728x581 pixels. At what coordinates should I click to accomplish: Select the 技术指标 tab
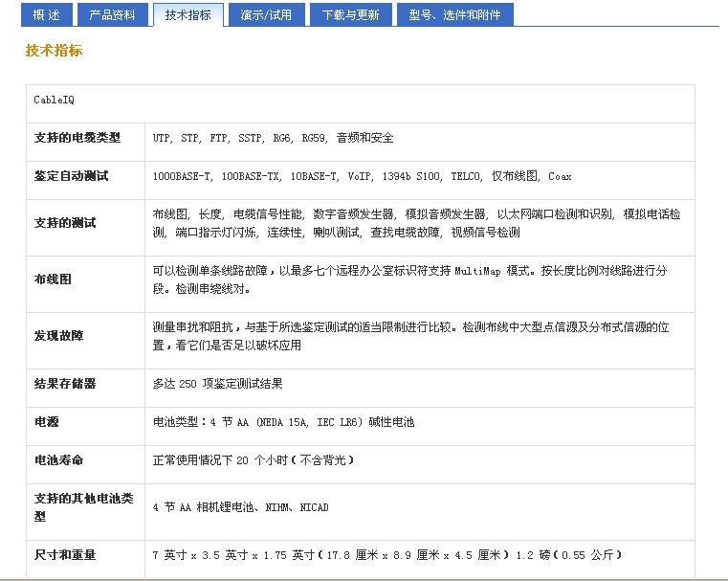click(x=188, y=15)
